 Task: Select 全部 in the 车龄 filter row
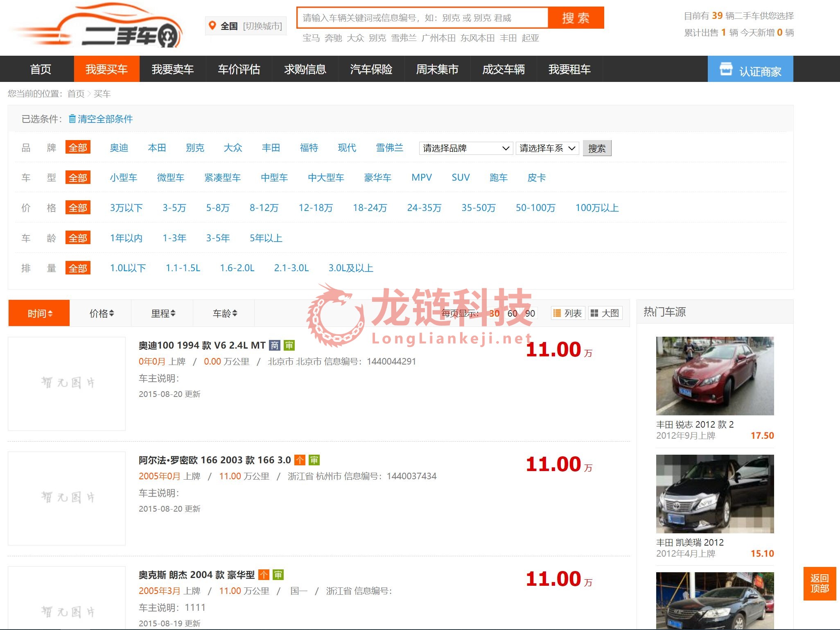coord(78,238)
